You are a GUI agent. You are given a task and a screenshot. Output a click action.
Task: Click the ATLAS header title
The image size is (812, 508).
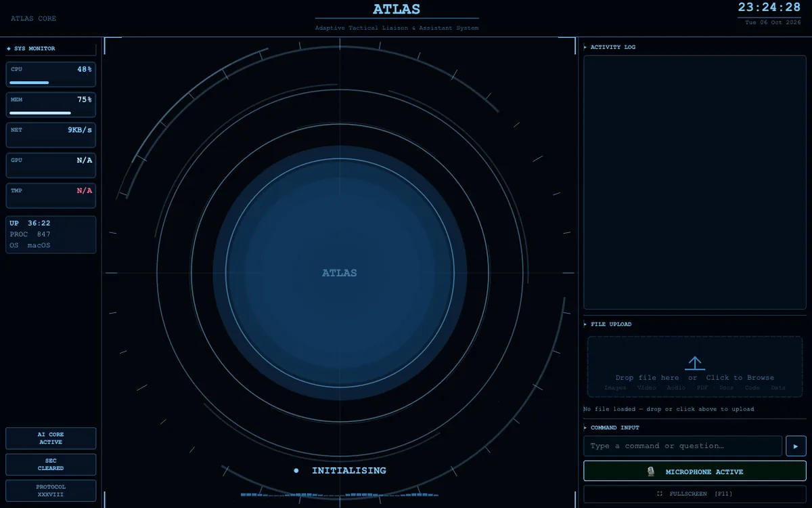[x=397, y=9]
